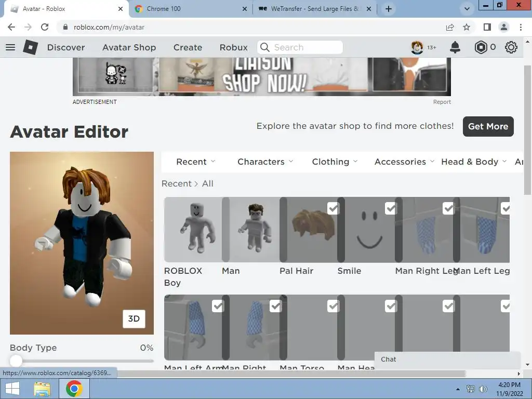Click the Body Type slider handle
The height and width of the screenshot is (399, 532).
[x=16, y=361]
